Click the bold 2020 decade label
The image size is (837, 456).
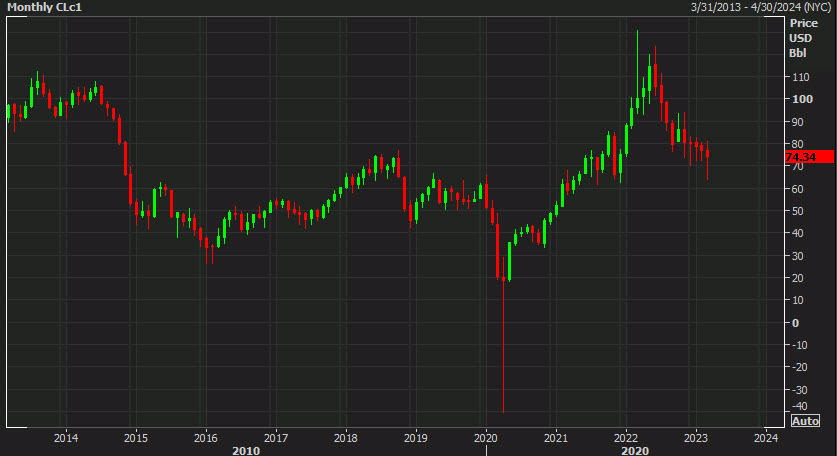coord(635,451)
